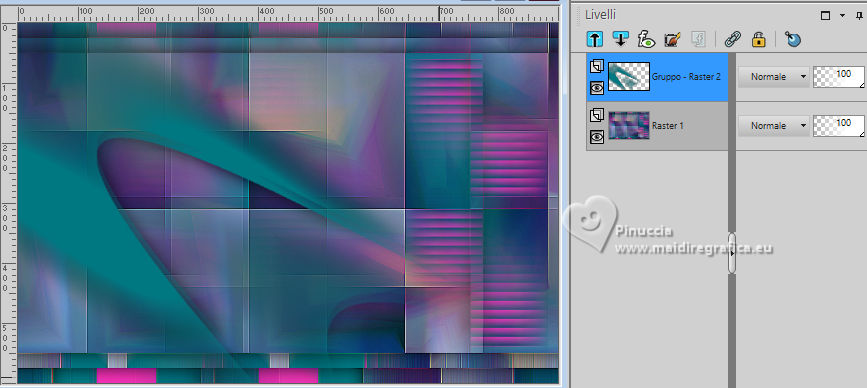Screen dimensions: 867x388
Task: Toggle auto-hide pin of Livelli panel
Action: click(858, 15)
